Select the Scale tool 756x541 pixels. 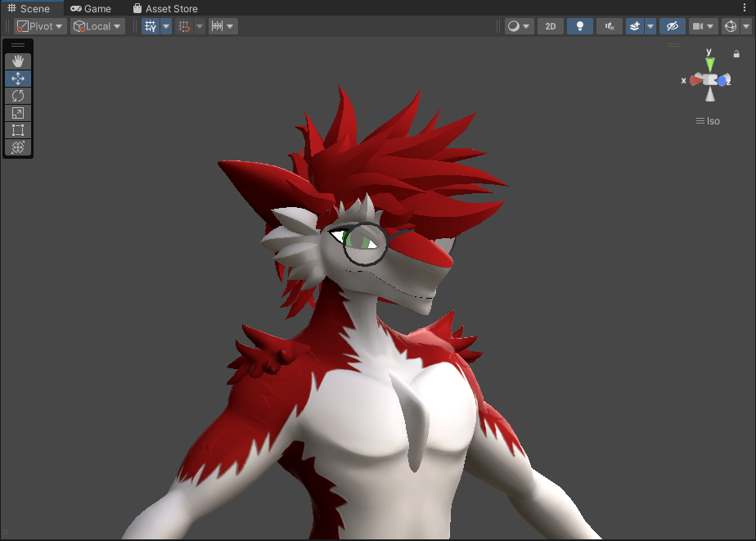click(x=18, y=113)
